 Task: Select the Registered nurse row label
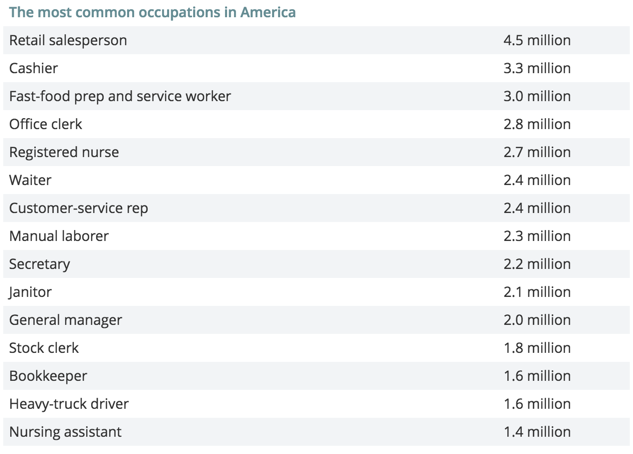tap(64, 152)
